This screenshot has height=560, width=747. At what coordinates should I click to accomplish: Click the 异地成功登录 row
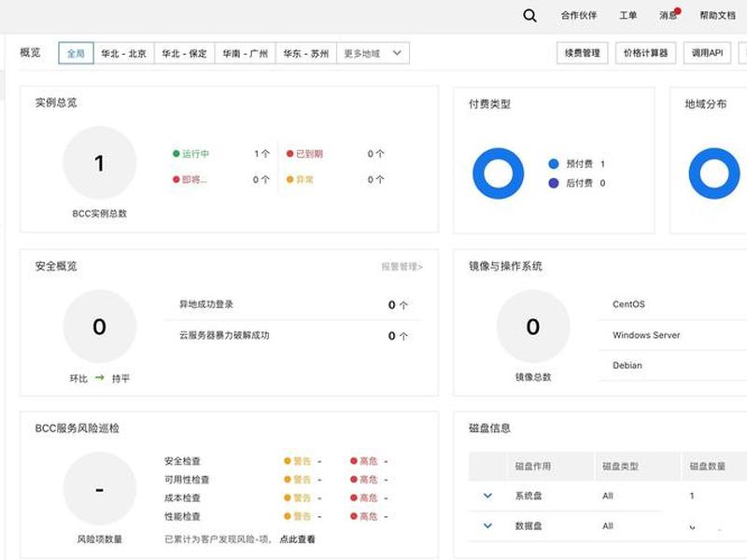pos(293,305)
